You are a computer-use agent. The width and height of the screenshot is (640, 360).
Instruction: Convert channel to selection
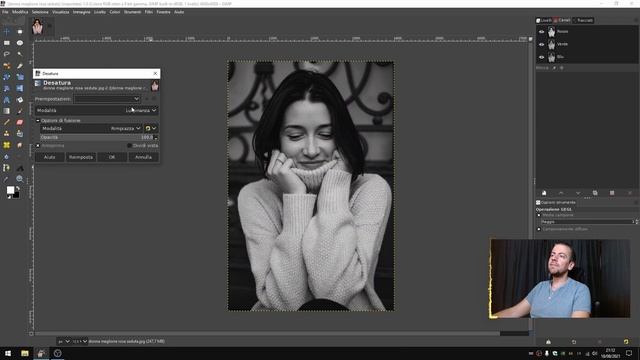tap(612, 193)
